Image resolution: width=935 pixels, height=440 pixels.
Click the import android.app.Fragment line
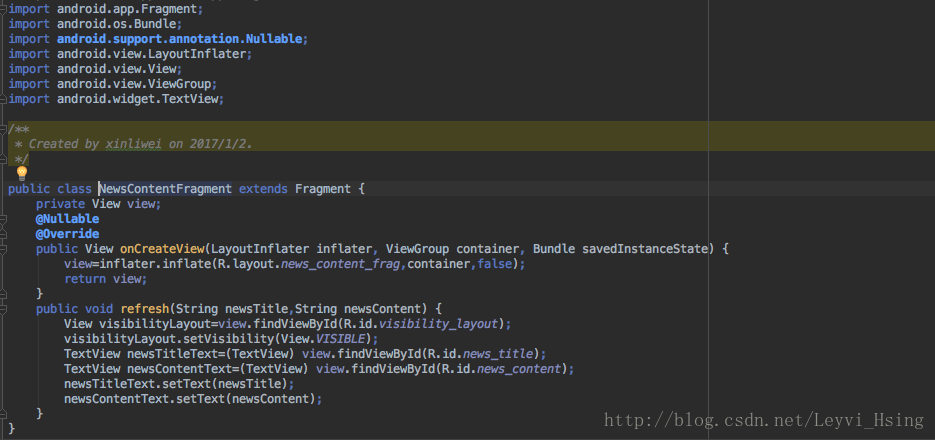click(106, 10)
